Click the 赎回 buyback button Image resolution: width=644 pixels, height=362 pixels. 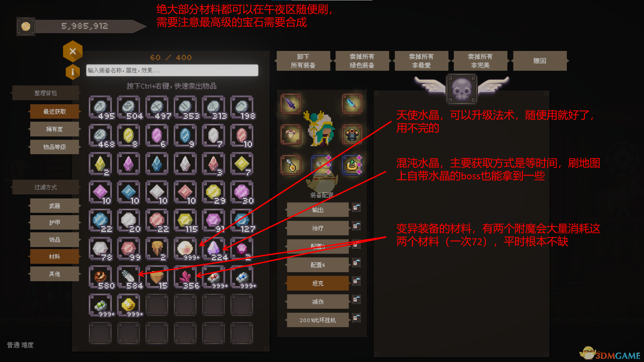tap(540, 61)
